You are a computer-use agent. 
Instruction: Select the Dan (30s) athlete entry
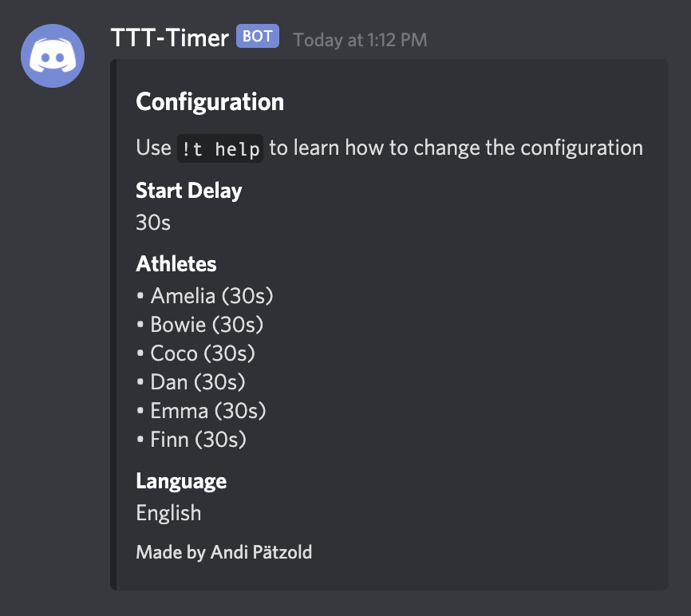tap(198, 381)
